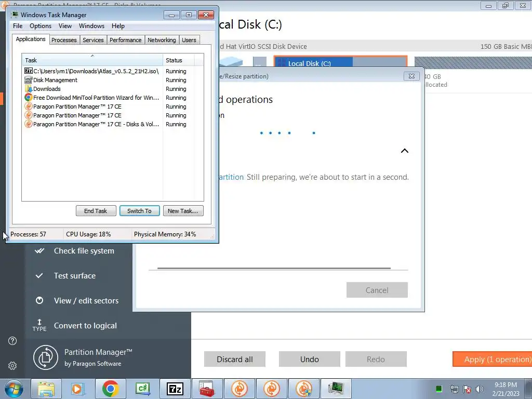Switch to second Paragon Partition Manager taskbar icon
Viewport: 532px width, 399px height.
click(x=271, y=389)
